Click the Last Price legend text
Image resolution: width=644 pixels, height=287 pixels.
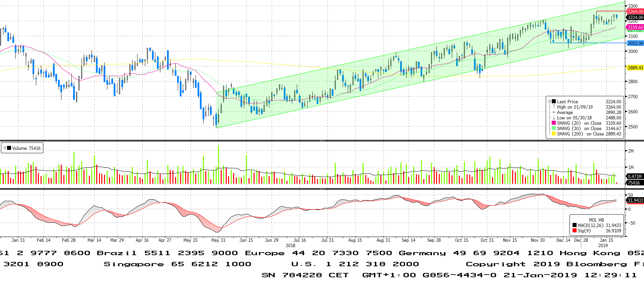568,102
